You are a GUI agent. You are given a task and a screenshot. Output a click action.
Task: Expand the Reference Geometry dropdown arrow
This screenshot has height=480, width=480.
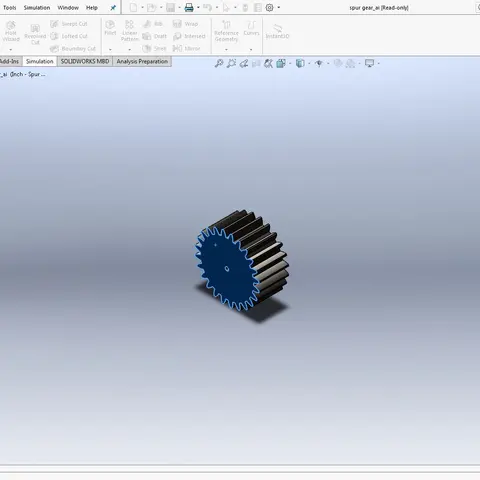coord(226,50)
